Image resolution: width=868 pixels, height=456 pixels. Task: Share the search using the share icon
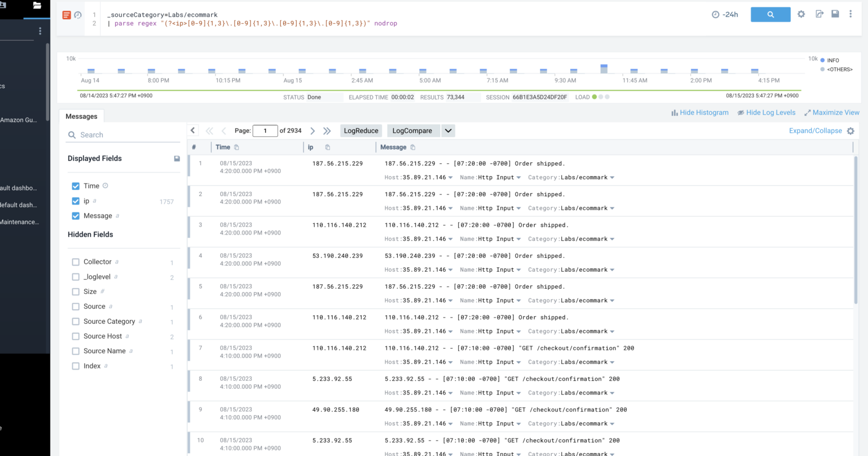pos(819,14)
